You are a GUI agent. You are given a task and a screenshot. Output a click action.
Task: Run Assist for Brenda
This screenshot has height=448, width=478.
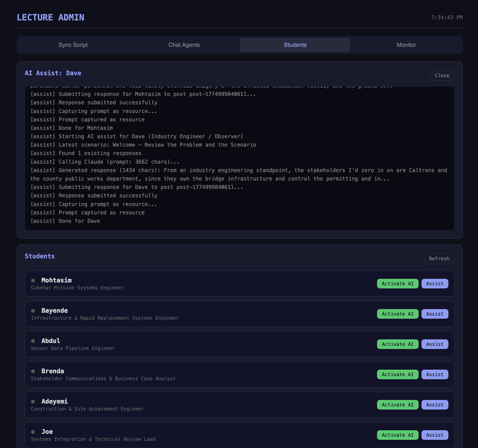(x=434, y=374)
